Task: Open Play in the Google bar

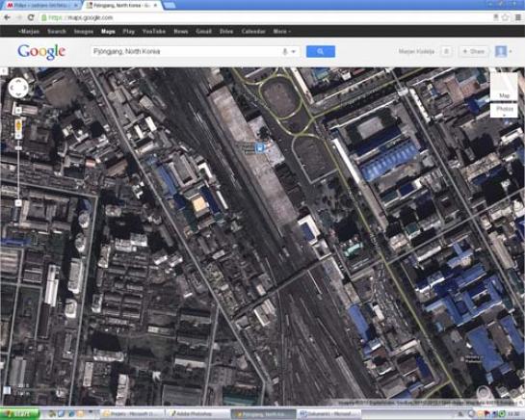Action: click(x=128, y=32)
